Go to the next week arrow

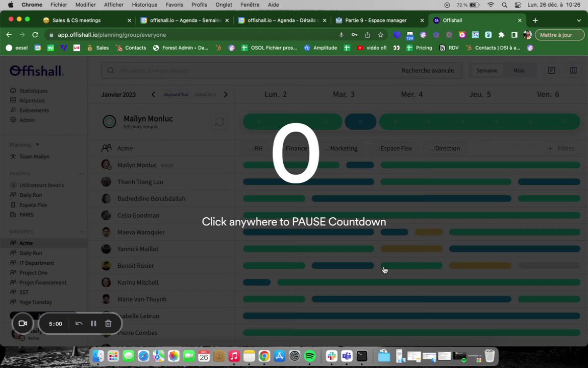click(226, 94)
